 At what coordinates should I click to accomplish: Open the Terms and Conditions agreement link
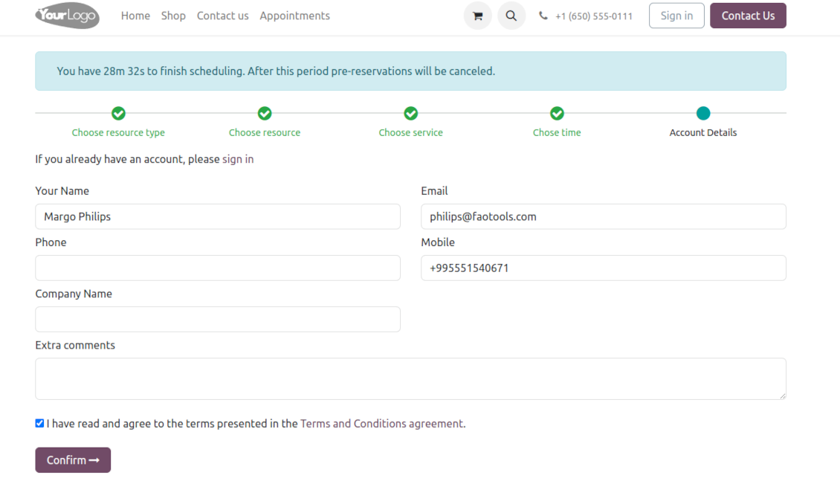click(382, 424)
